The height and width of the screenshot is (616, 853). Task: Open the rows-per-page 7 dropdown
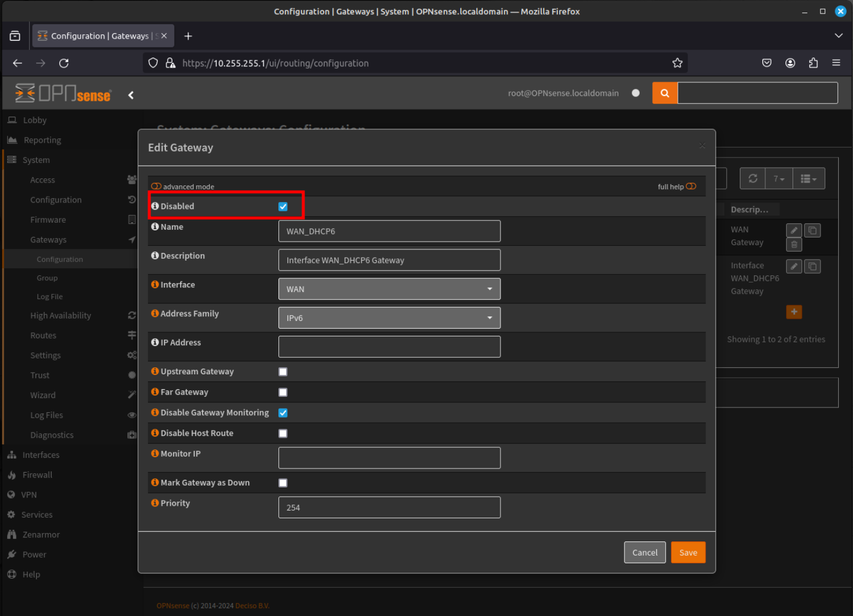779,178
